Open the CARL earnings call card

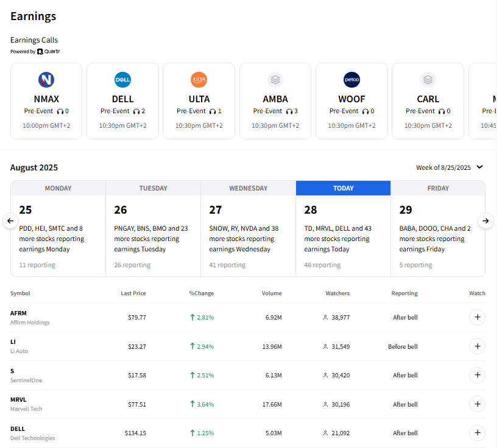[428, 101]
